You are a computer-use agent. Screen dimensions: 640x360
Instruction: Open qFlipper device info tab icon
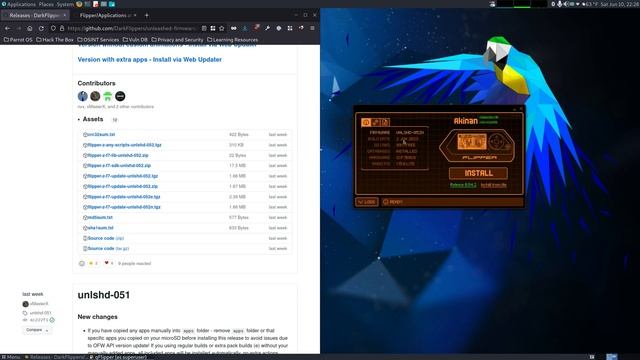pos(366,122)
